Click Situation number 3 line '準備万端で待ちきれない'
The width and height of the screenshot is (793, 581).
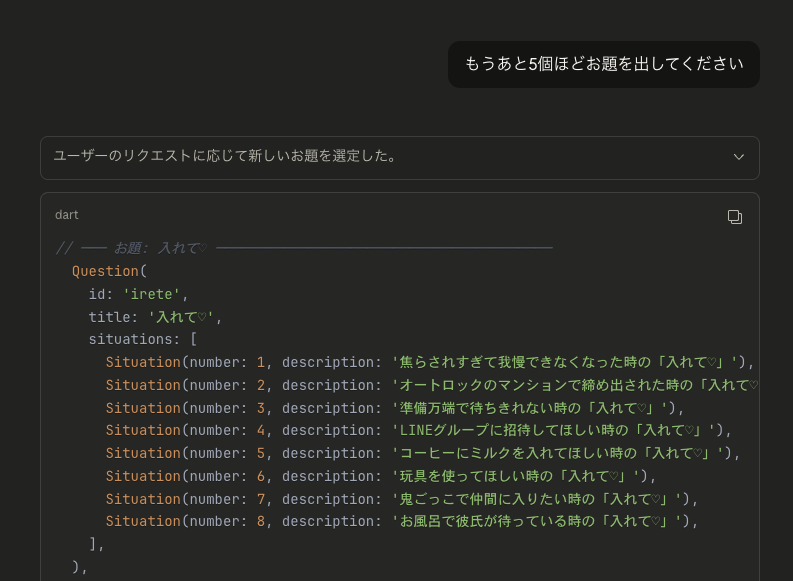[394, 408]
